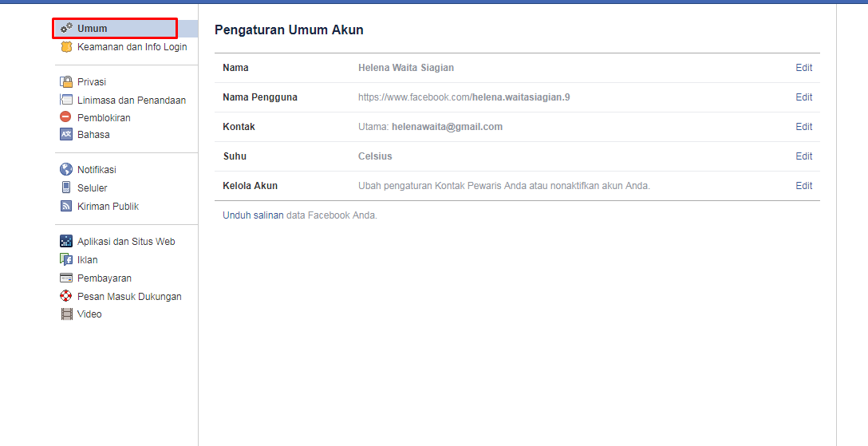Click the film strip icon beside Video
Viewport: 868px width, 446px height.
[66, 314]
